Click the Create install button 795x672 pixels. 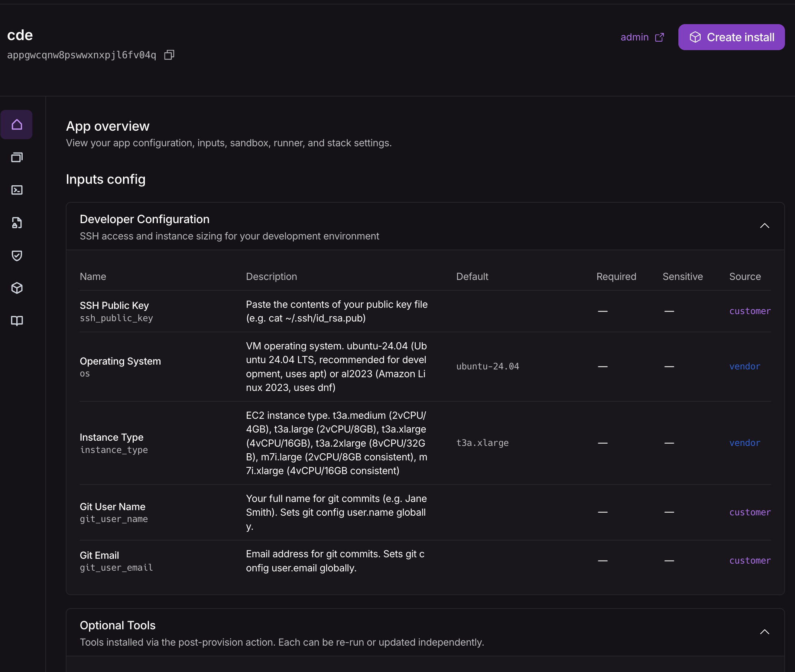coord(731,37)
